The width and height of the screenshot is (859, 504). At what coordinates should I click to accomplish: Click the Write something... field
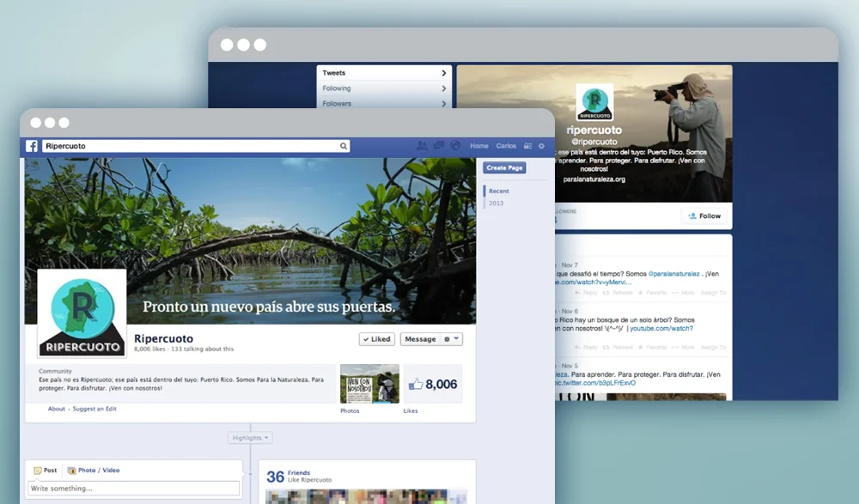pos(134,488)
